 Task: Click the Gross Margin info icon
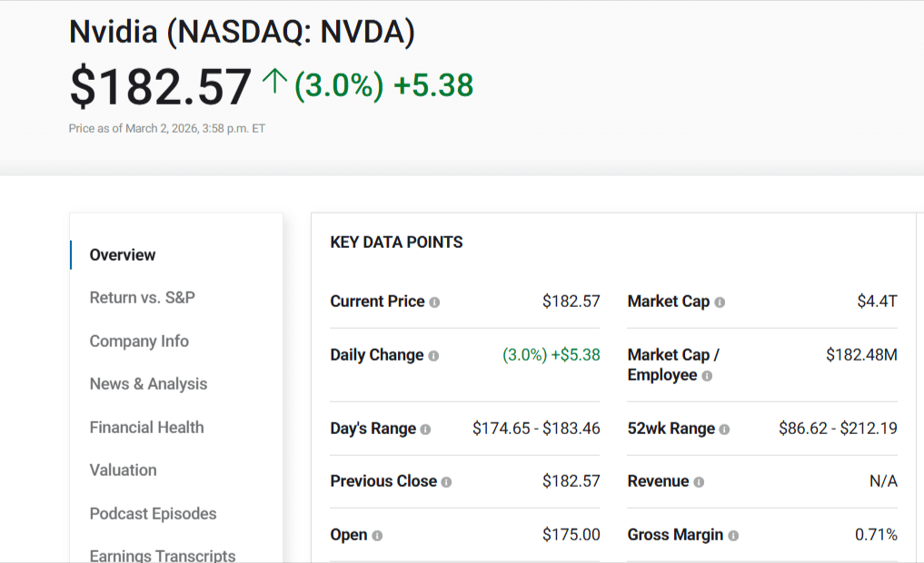click(x=733, y=534)
